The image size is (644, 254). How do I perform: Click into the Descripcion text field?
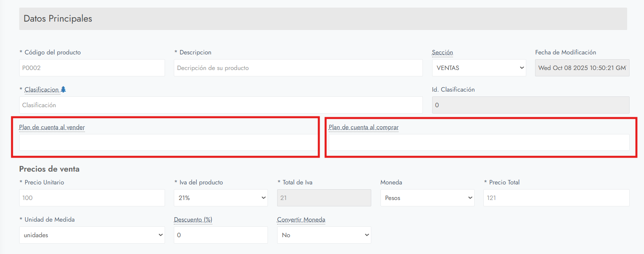[298, 68]
